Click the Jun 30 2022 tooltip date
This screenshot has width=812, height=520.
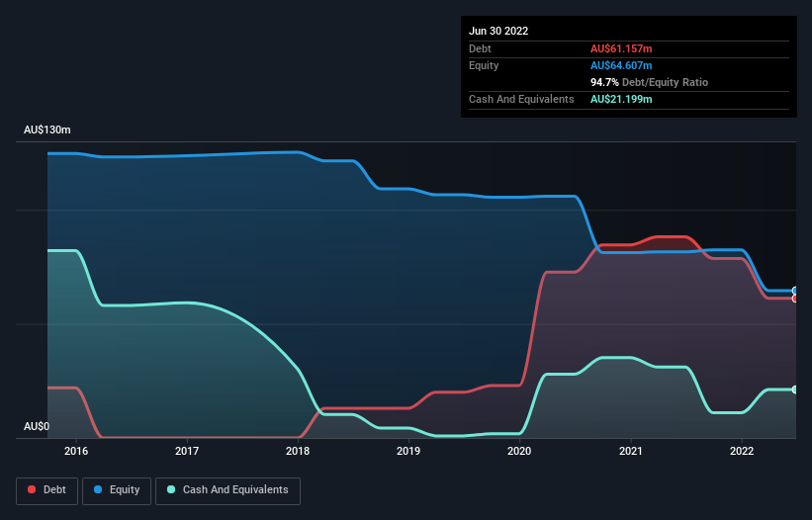click(498, 31)
